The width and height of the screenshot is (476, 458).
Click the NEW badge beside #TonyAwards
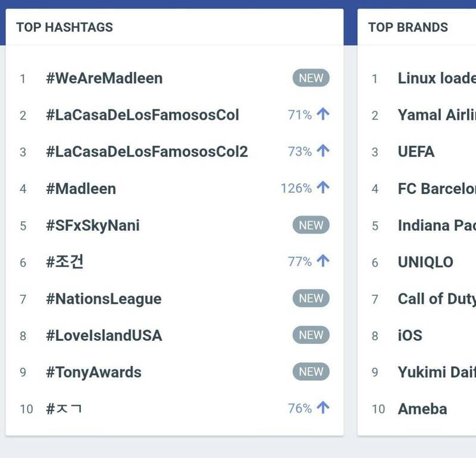(311, 372)
